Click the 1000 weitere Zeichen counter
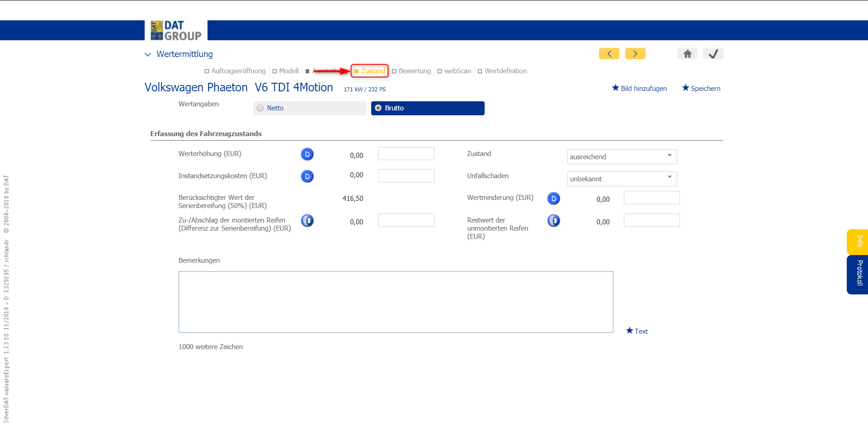Screen dimensions: 868x426 (x=211, y=347)
